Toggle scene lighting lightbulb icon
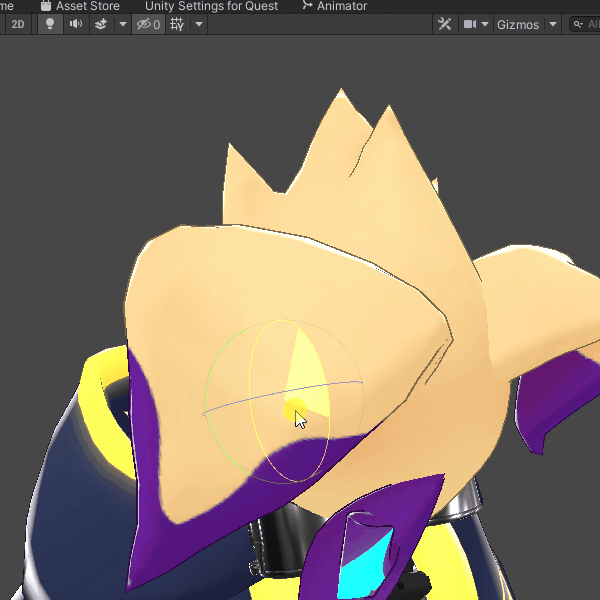 [x=50, y=24]
